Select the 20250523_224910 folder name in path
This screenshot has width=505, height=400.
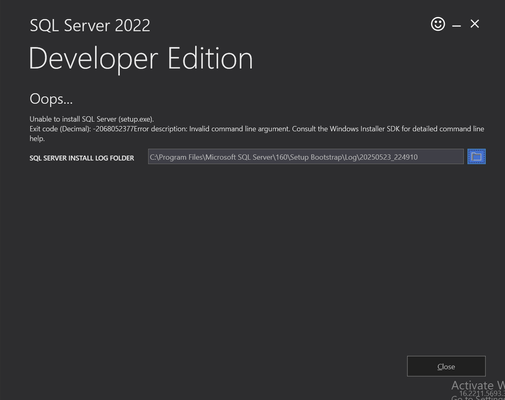point(388,157)
